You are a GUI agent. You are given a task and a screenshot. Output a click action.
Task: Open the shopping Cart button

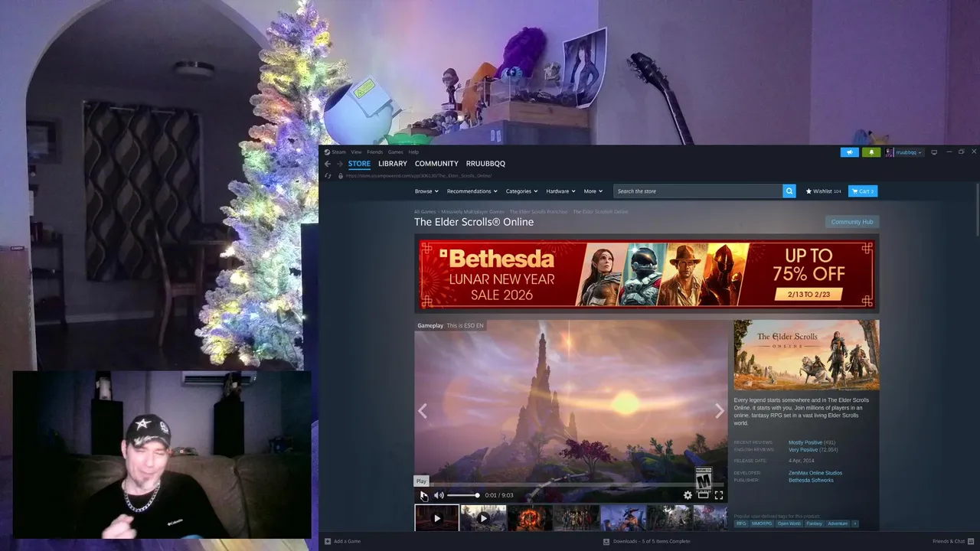(x=863, y=191)
